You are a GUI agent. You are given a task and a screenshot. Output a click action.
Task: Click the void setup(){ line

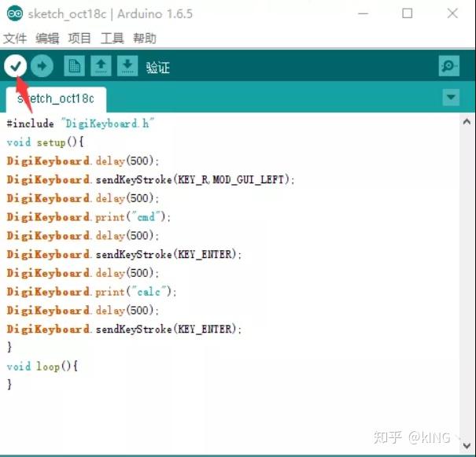[x=45, y=142]
